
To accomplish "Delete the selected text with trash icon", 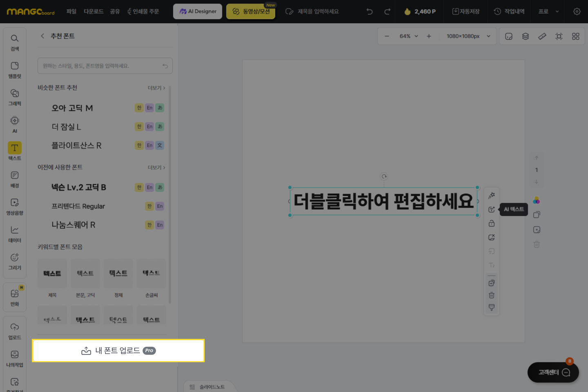I will [x=492, y=295].
